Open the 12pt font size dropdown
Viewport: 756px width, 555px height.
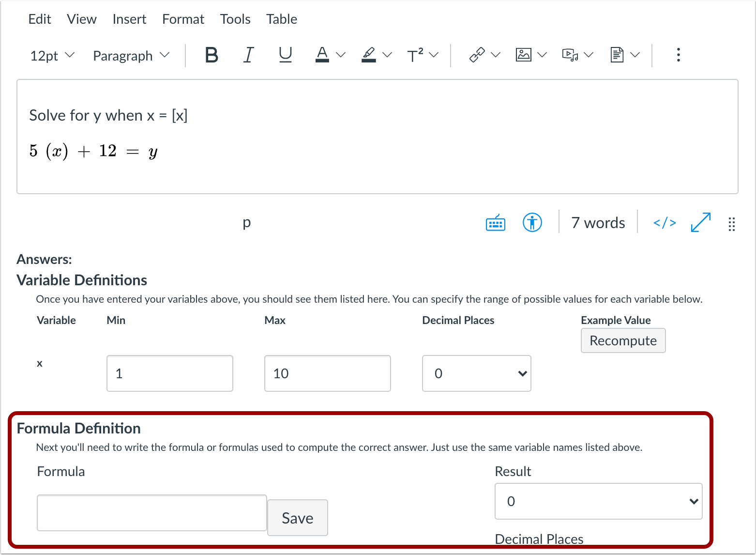pos(51,55)
